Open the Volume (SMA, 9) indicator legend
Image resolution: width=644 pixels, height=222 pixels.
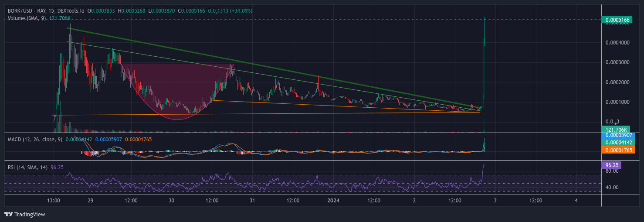[28, 18]
